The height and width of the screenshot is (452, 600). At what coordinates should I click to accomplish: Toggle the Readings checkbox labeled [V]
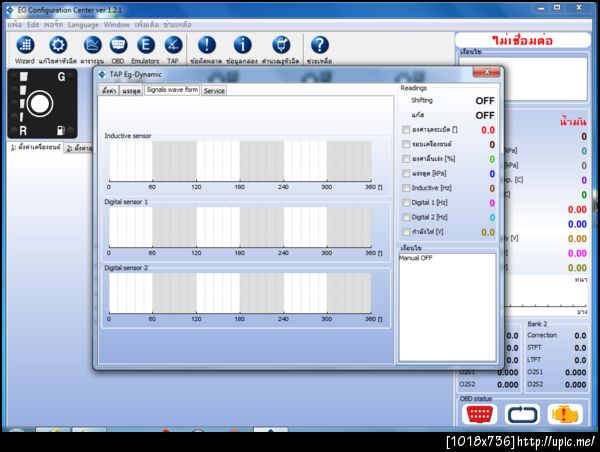click(x=406, y=232)
